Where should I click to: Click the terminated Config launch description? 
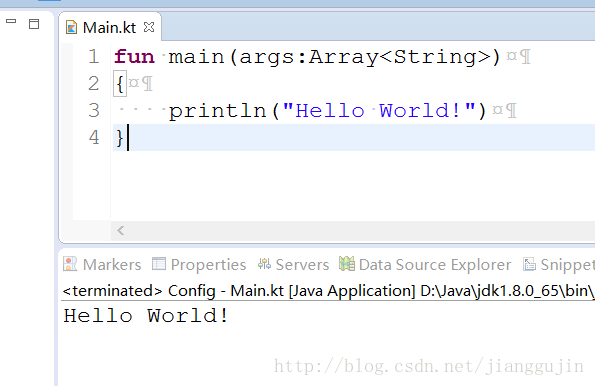pos(328,291)
